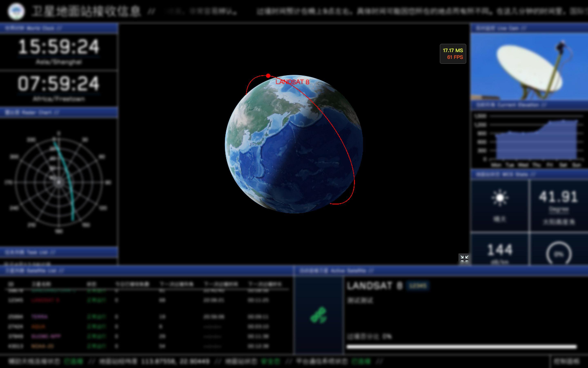Click the Earth globe in the center view

click(x=294, y=144)
